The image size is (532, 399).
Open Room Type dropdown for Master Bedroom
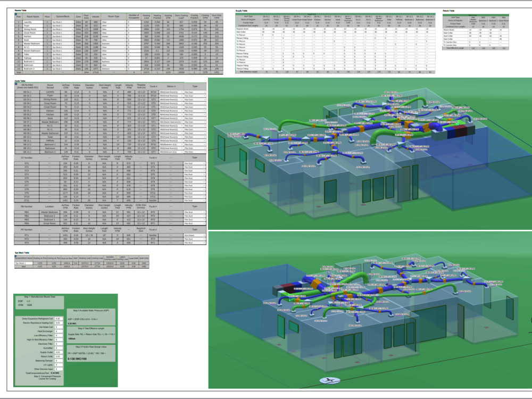click(x=114, y=44)
